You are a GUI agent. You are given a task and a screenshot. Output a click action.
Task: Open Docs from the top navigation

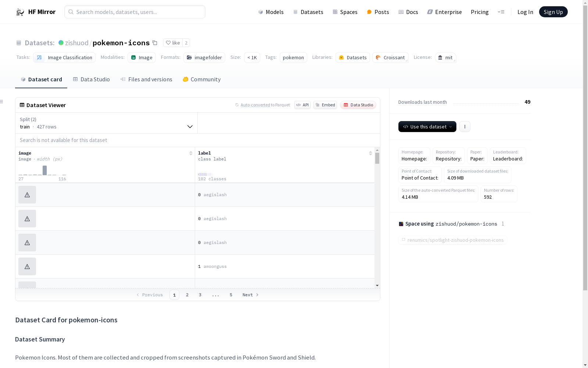[408, 12]
